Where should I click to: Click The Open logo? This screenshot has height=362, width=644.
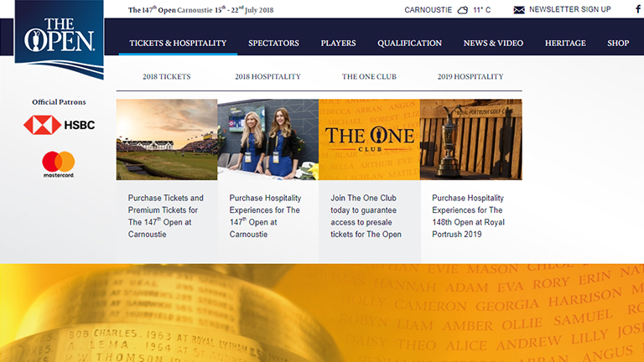58,38
